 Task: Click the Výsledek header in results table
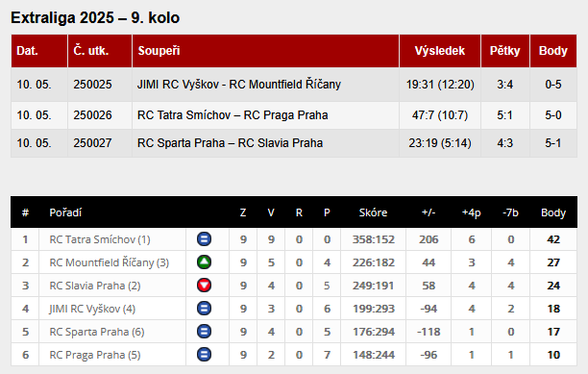tap(439, 51)
